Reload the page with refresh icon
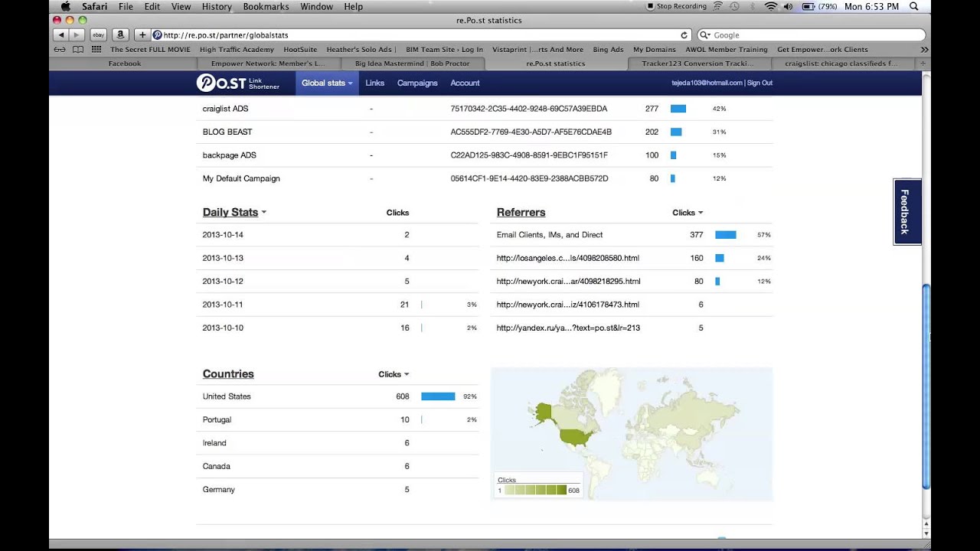 (684, 35)
